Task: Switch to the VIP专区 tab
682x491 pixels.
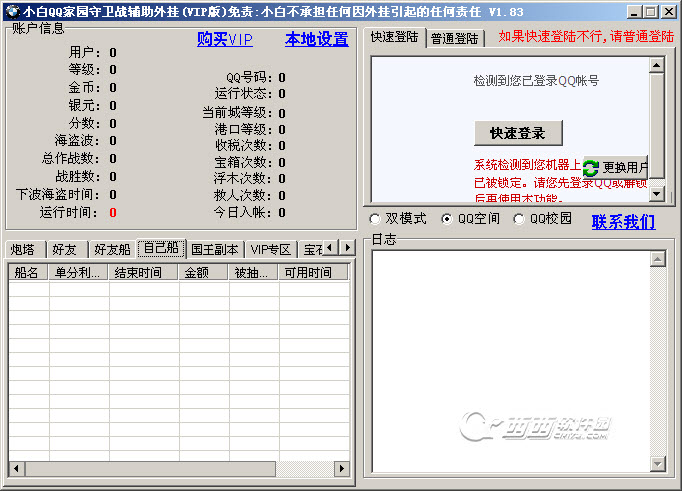Action: pos(271,249)
